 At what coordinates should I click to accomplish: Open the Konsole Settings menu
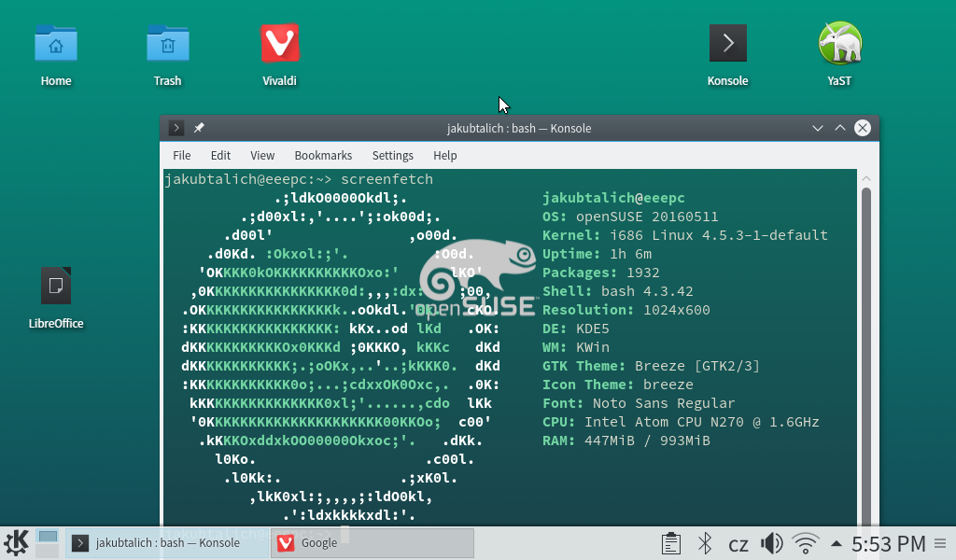click(393, 155)
